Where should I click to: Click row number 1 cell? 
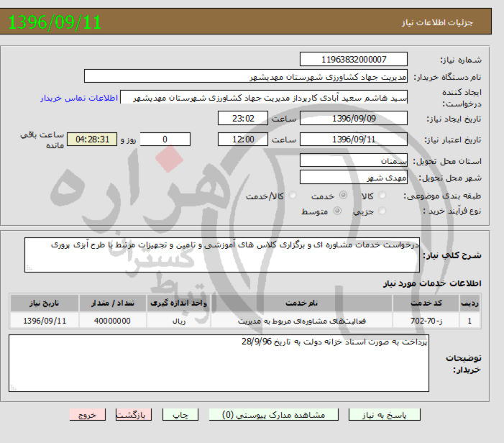(x=469, y=321)
